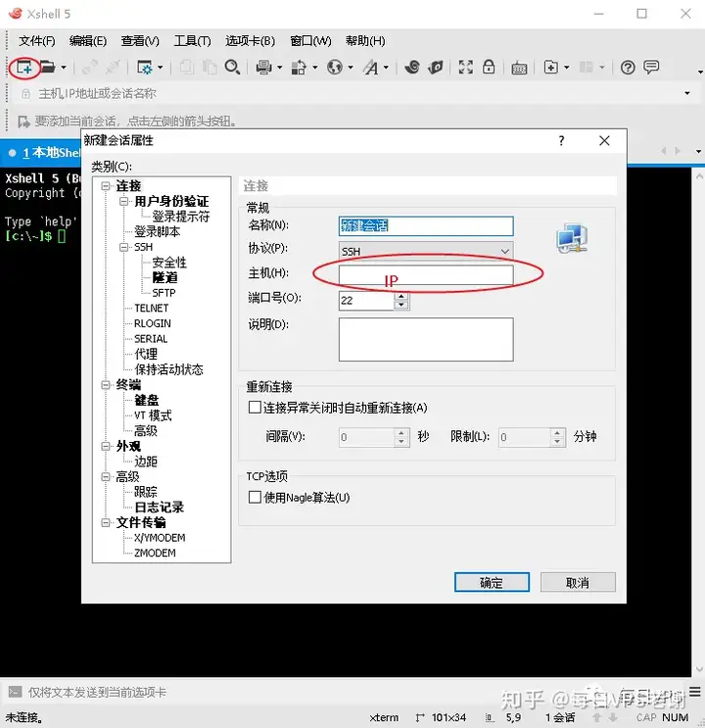Viewport: 705px width, 728px height.
Task: Select 代理 in category tree
Action: pos(146,355)
